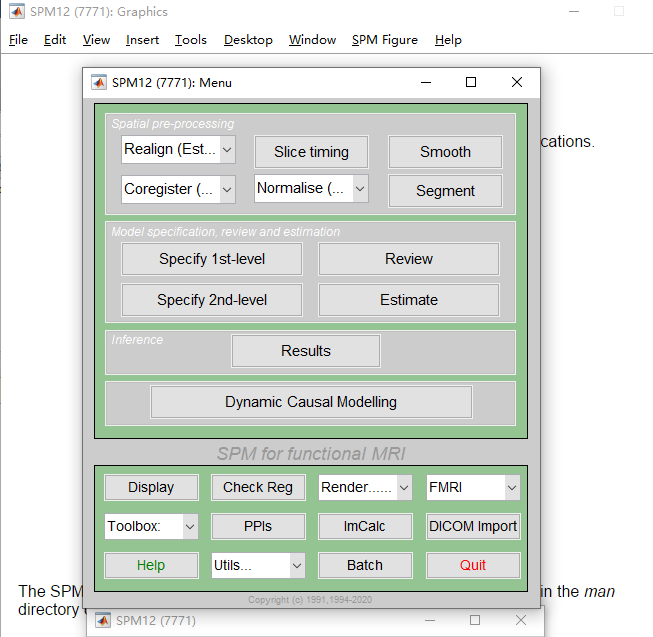Click the 'Spatial pre-processing' panel heading
This screenshot has height=637, width=653.
tap(173, 124)
